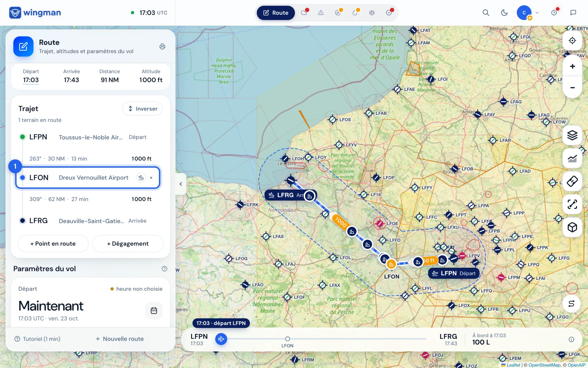Click the departure time 17:03 value

click(31, 80)
